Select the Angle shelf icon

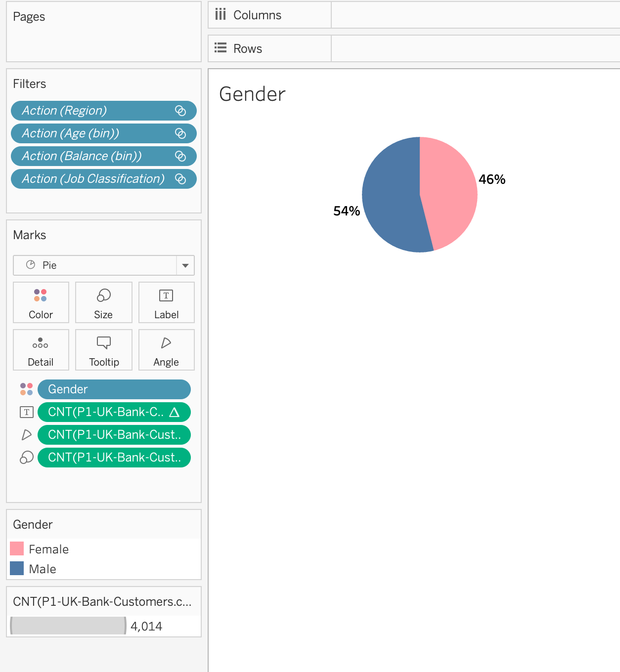pos(166,349)
